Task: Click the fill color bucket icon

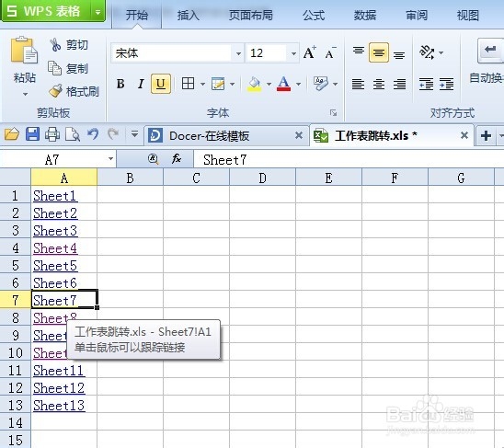Action: coord(254,84)
